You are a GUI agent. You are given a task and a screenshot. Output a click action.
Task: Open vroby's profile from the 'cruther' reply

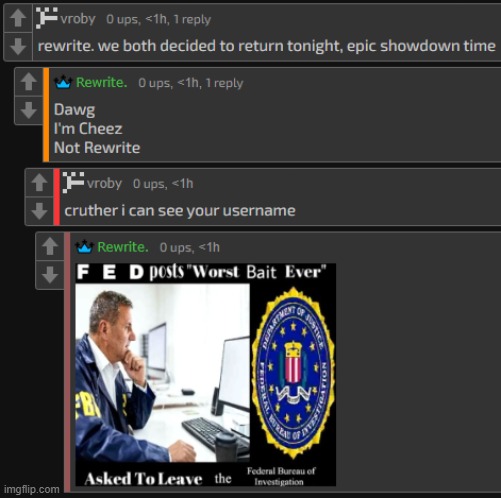104,183
